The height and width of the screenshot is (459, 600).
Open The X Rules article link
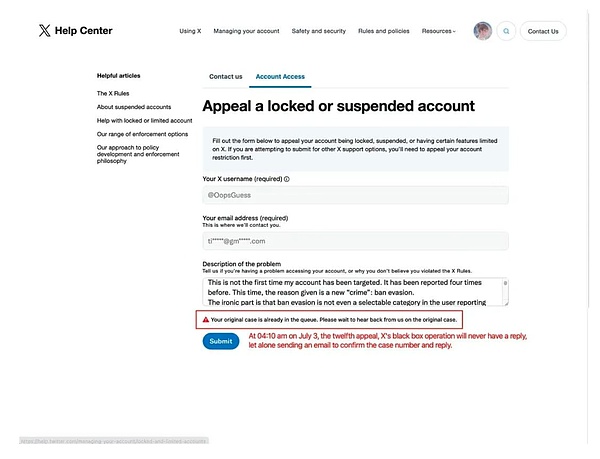tap(112, 93)
